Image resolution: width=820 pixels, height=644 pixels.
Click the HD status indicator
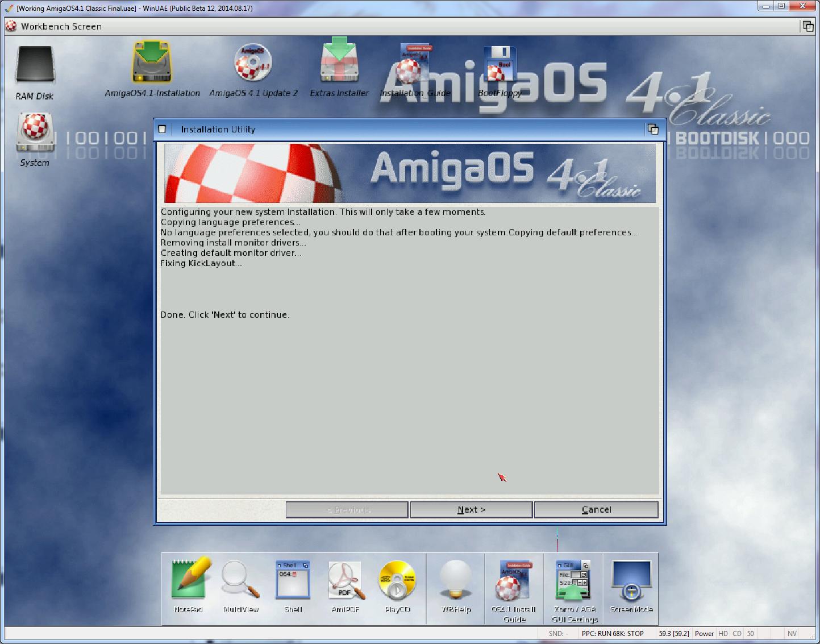723,633
